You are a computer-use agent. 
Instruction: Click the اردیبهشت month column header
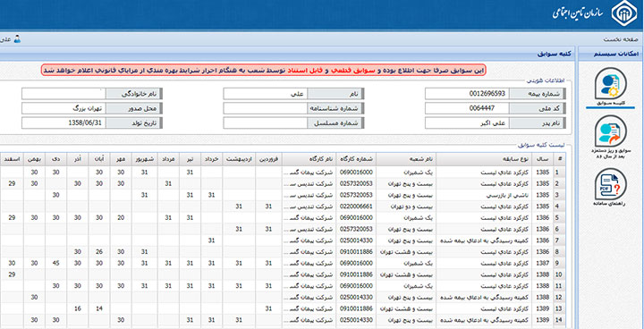[239, 159]
